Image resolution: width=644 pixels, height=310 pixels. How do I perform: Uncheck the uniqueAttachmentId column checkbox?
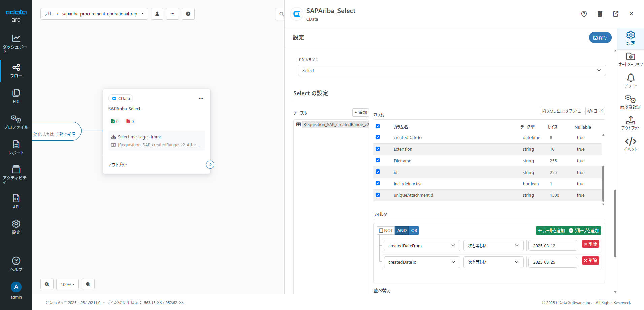pyautogui.click(x=378, y=195)
